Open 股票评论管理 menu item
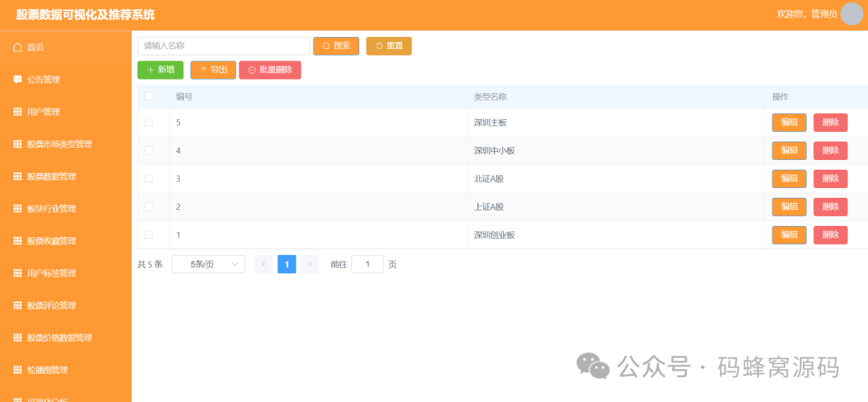Viewport: 868px width, 402px height. pos(66,305)
